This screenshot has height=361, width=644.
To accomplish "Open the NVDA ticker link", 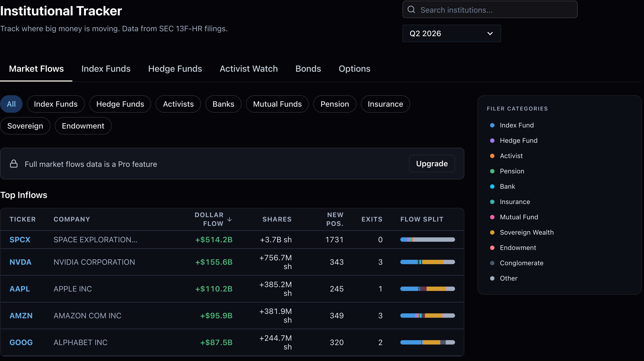I will [21, 262].
